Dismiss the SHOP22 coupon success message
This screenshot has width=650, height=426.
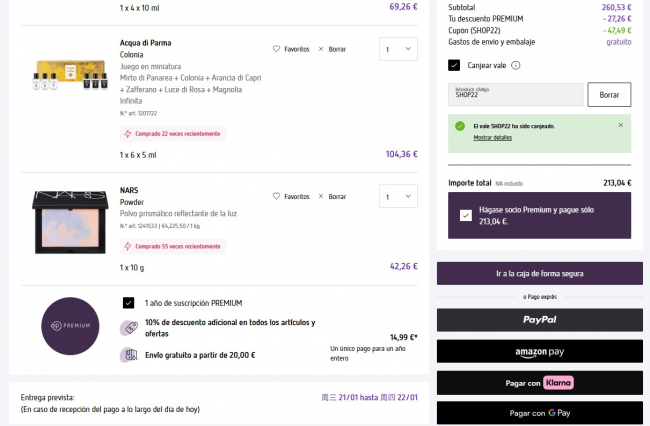point(620,125)
